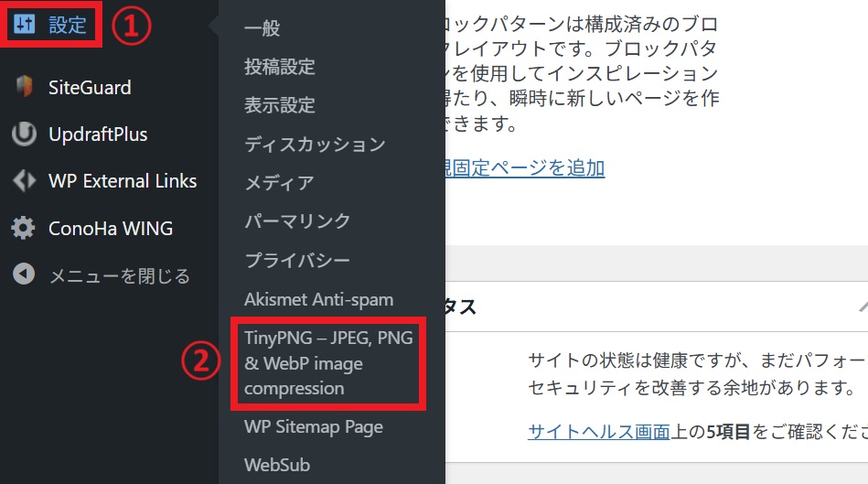This screenshot has height=484, width=868.
Task: Click the 設定 sliders icon
Action: click(25, 24)
